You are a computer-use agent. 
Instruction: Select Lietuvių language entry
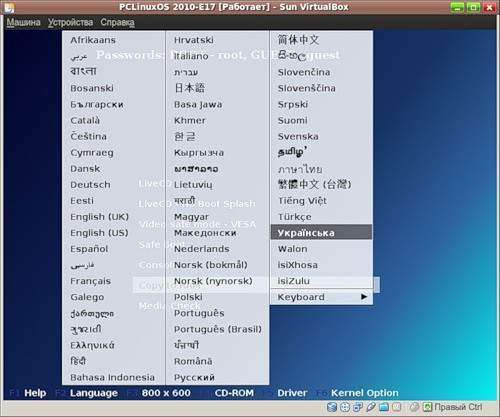193,185
